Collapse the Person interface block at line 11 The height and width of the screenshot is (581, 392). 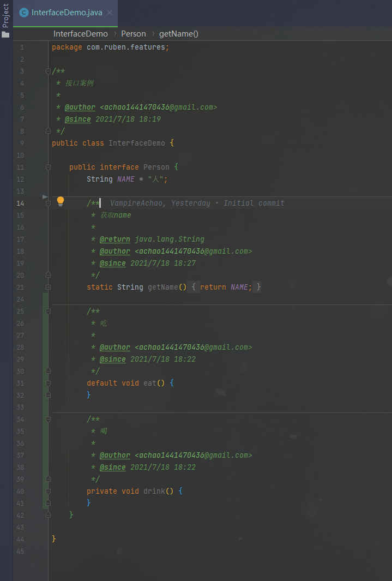click(48, 167)
